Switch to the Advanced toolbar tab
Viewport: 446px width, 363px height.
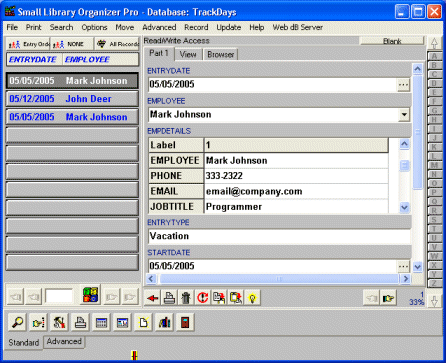tap(64, 341)
